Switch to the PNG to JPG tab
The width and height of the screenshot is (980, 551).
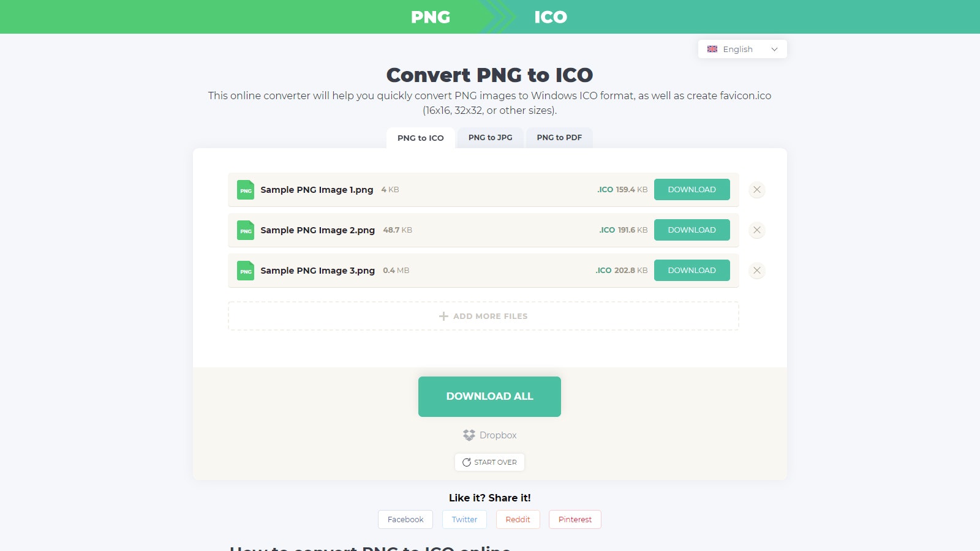point(490,137)
